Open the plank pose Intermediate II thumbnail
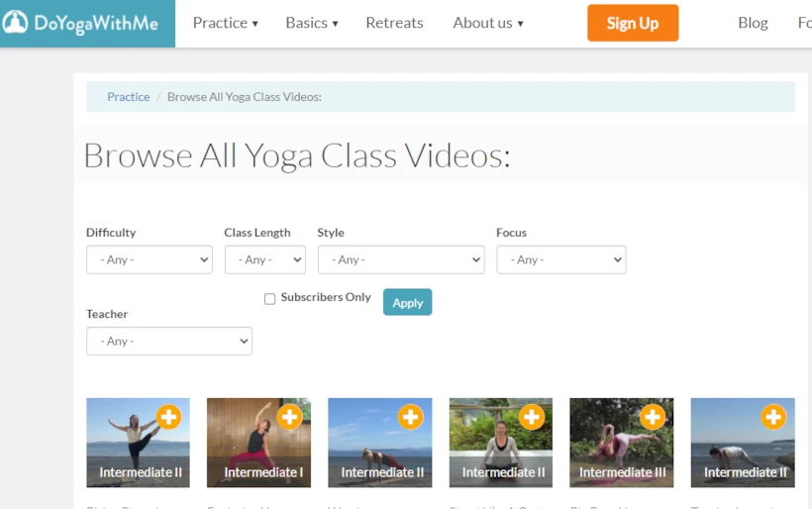This screenshot has width=812, height=509. click(379, 443)
